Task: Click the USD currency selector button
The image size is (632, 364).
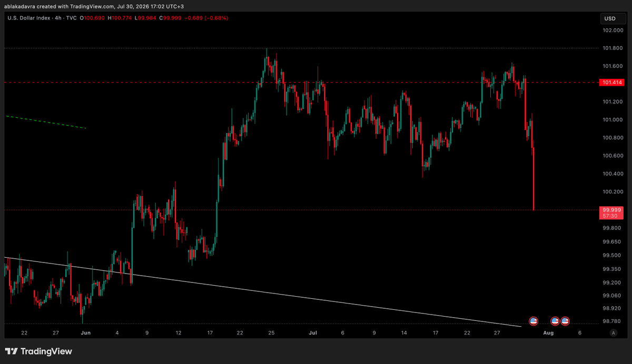Action: [614, 19]
